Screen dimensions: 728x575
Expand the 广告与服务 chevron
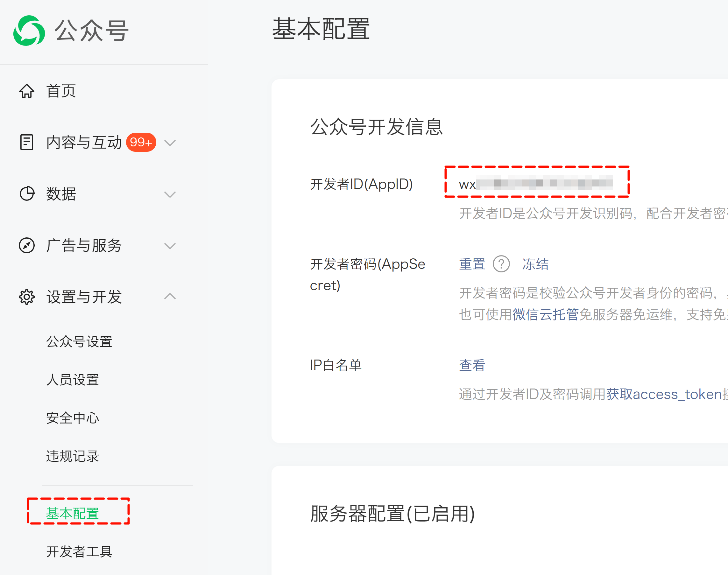(x=170, y=246)
